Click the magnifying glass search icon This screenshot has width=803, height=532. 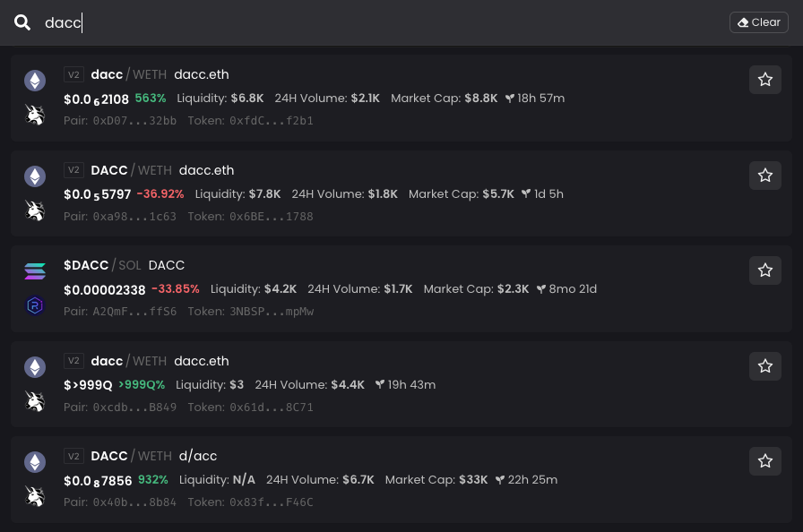(x=22, y=22)
